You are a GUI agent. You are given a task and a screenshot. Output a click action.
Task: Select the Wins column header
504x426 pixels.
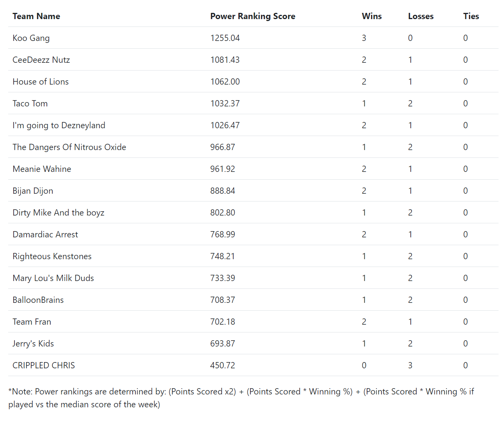click(x=372, y=16)
